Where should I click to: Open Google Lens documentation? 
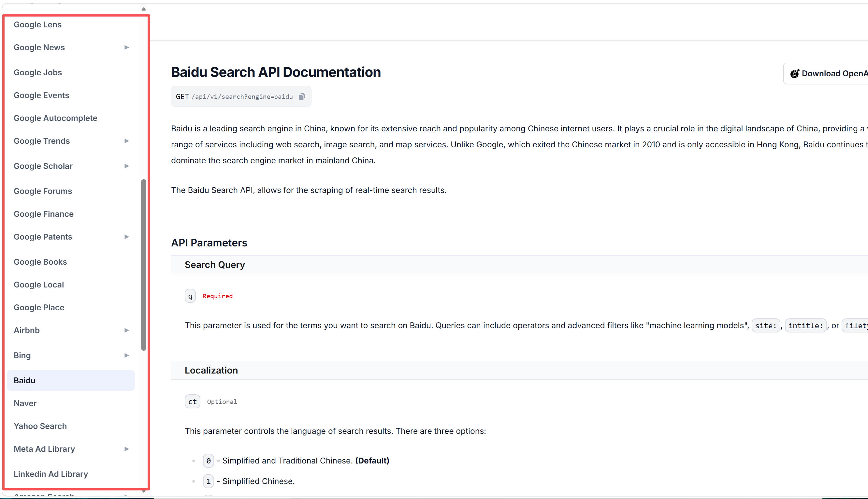click(38, 25)
